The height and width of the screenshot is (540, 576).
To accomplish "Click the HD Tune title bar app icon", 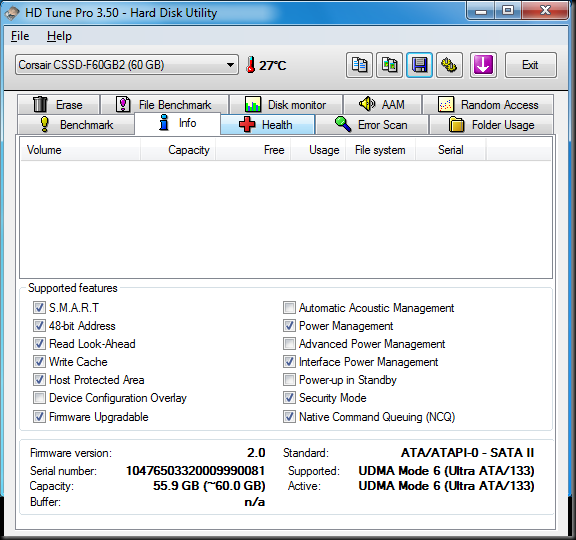I will click(x=12, y=13).
